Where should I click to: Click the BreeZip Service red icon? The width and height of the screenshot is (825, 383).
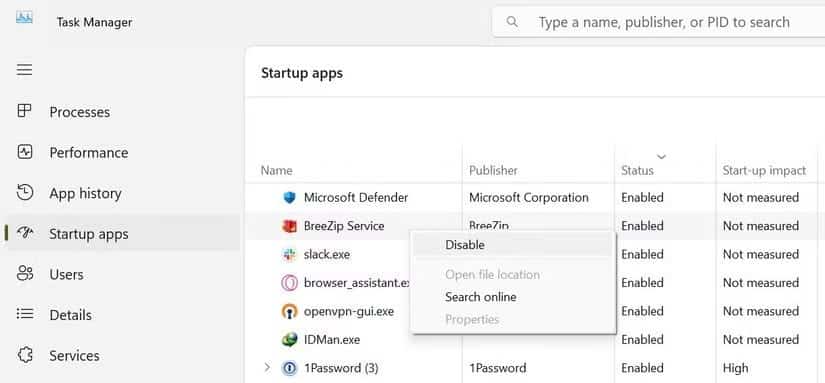[289, 226]
